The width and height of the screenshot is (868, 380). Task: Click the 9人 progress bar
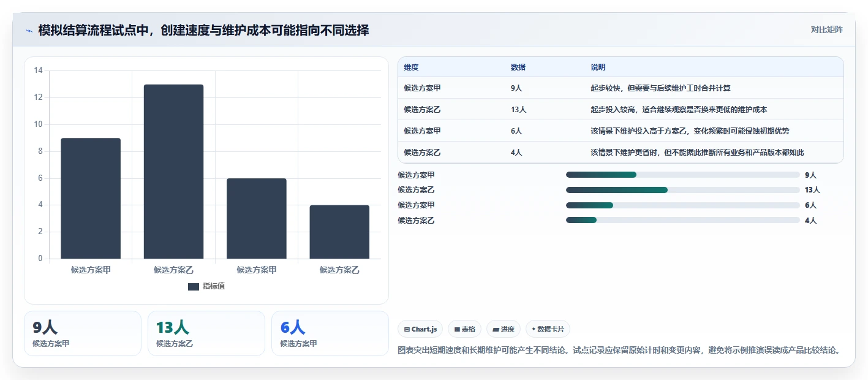[x=683, y=175]
